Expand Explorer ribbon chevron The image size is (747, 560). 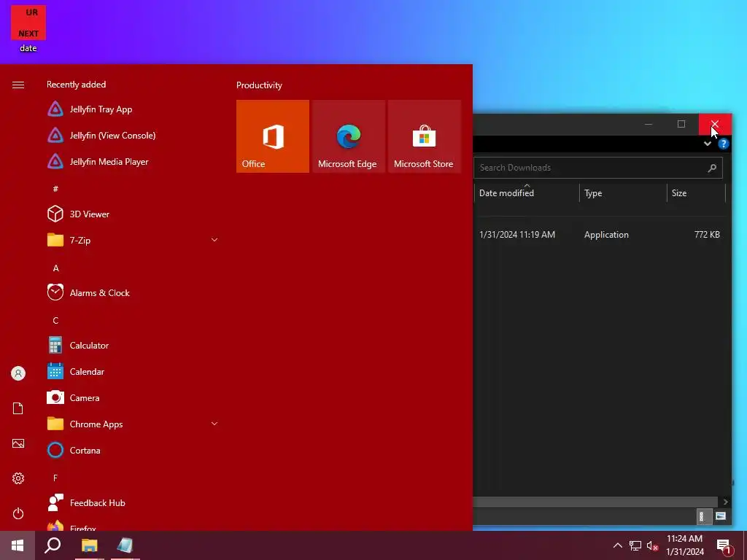(x=708, y=144)
